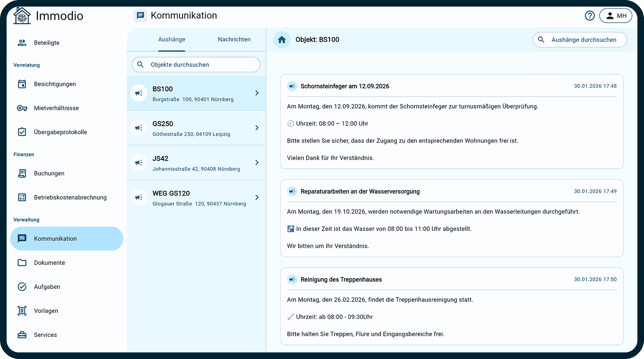Screen dimensions: 644x359
Task: Click the megaphone icon for BS100
Action: pyautogui.click(x=139, y=93)
